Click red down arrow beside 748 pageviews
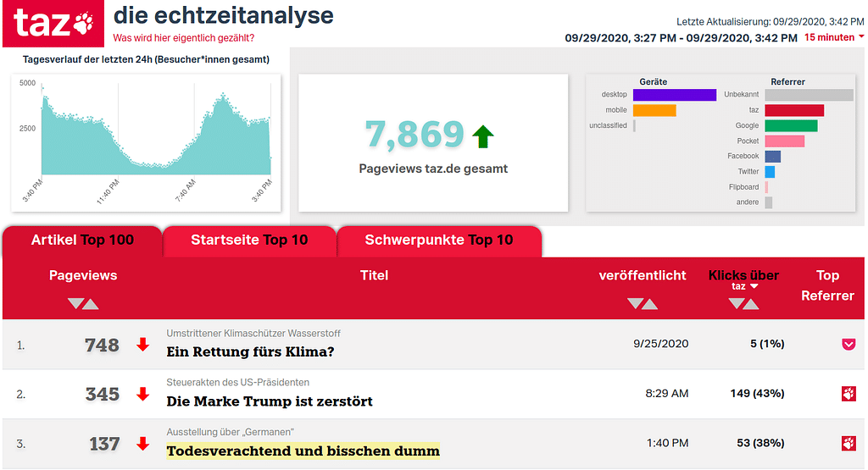 point(142,345)
